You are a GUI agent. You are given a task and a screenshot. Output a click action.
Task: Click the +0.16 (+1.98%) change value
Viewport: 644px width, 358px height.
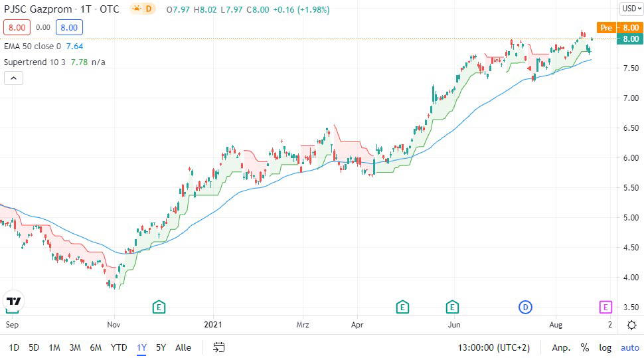301,9
